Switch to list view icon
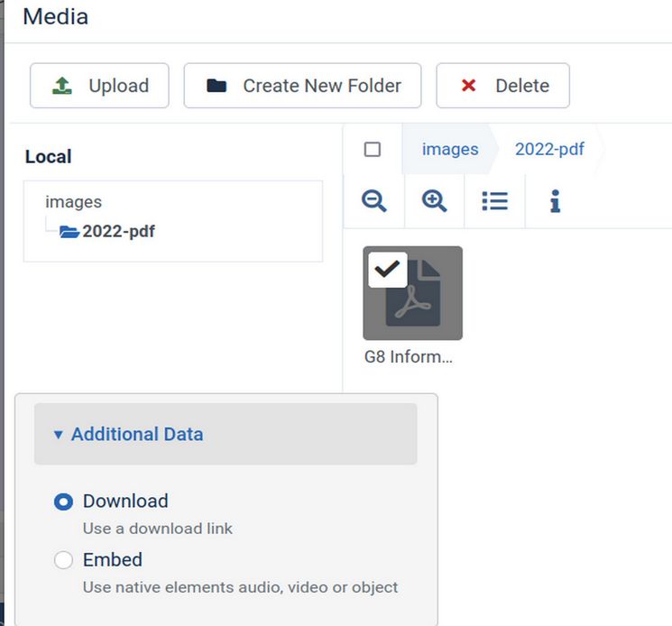 (x=494, y=201)
